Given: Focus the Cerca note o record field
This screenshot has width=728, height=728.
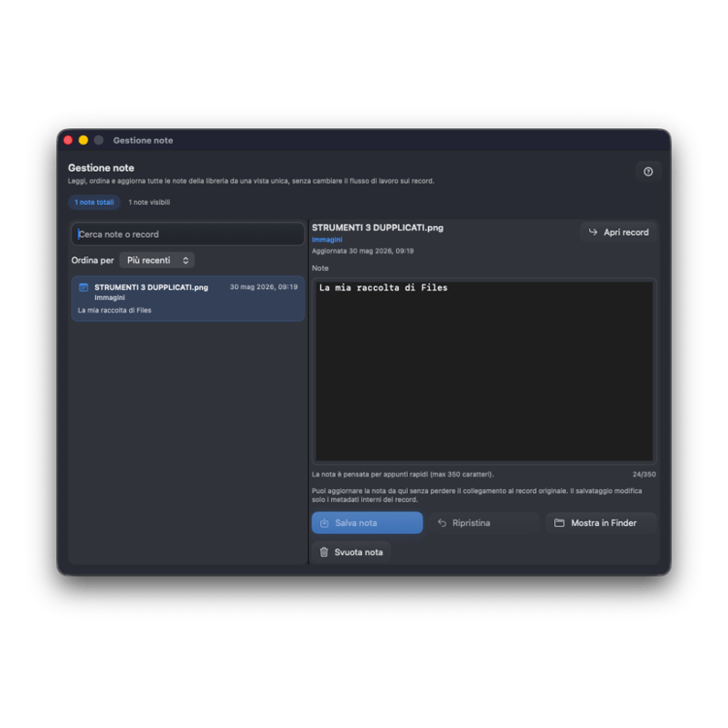Looking at the screenshot, I should click(x=187, y=234).
